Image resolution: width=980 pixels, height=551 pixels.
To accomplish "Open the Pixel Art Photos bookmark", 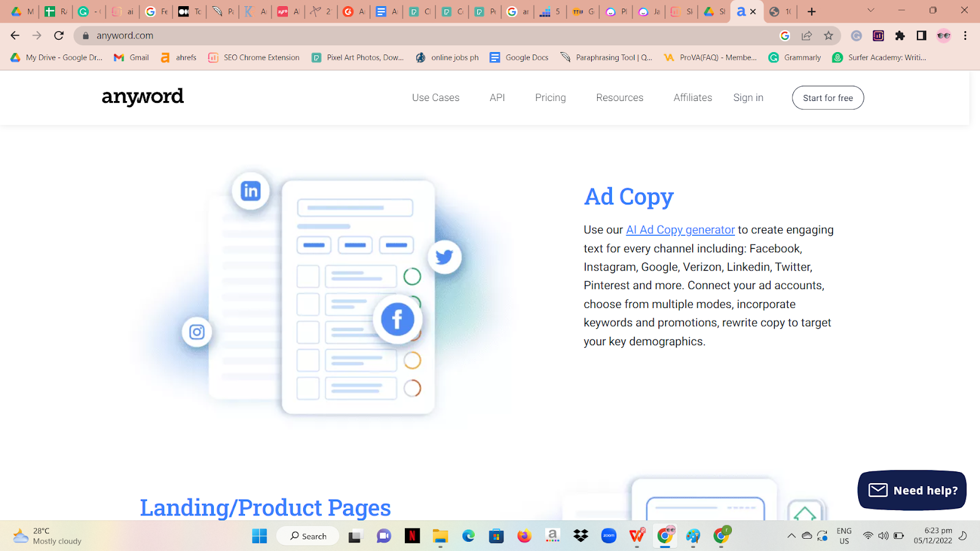I will pyautogui.click(x=358, y=58).
